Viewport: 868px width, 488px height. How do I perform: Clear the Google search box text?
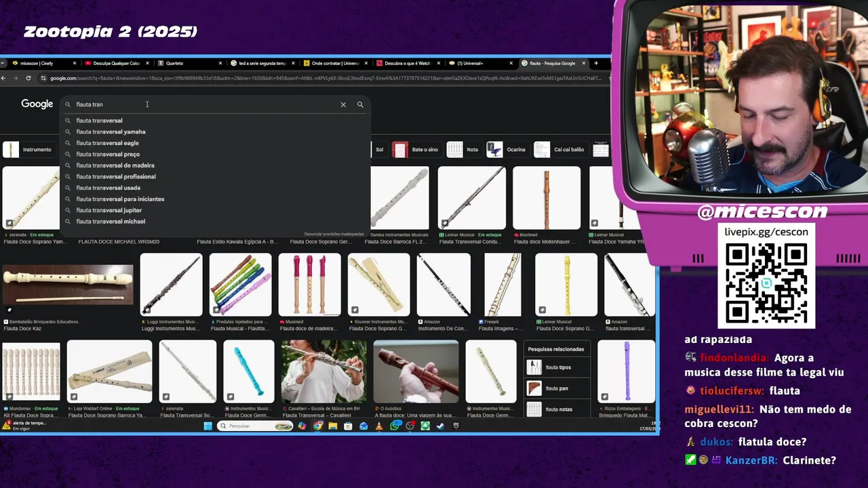click(x=343, y=104)
